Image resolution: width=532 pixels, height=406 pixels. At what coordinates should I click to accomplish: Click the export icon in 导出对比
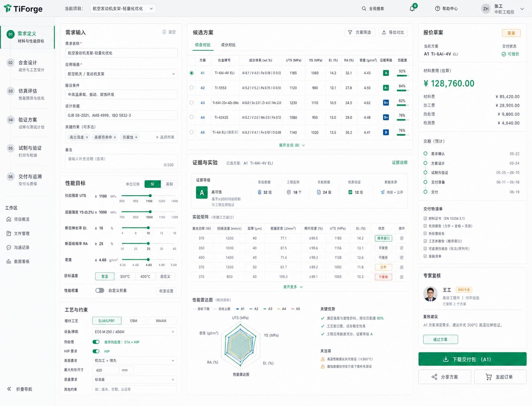384,32
